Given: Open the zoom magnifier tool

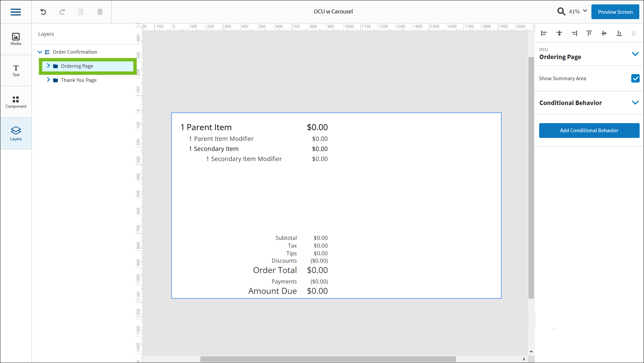Looking at the screenshot, I should tap(561, 11).
